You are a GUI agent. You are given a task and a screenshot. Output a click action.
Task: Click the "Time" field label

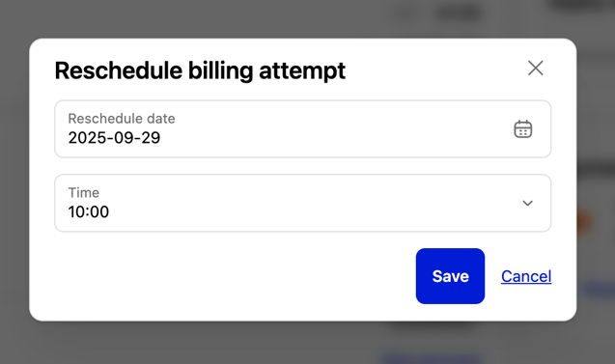pyautogui.click(x=84, y=192)
